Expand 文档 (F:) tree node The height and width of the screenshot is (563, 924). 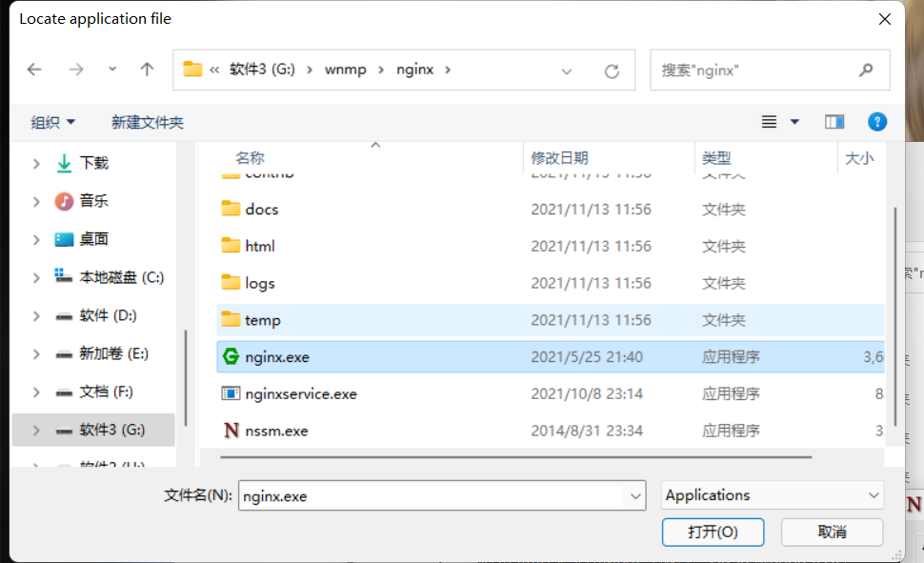[x=36, y=392]
